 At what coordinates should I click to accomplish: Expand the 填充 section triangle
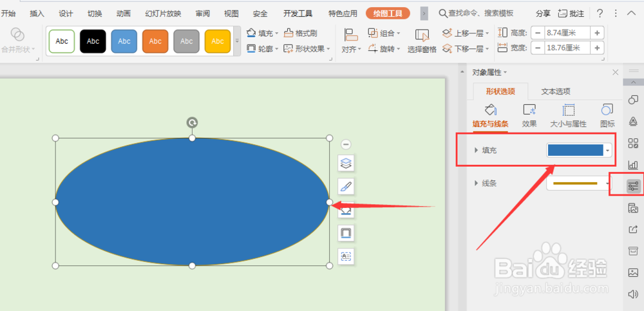click(476, 151)
